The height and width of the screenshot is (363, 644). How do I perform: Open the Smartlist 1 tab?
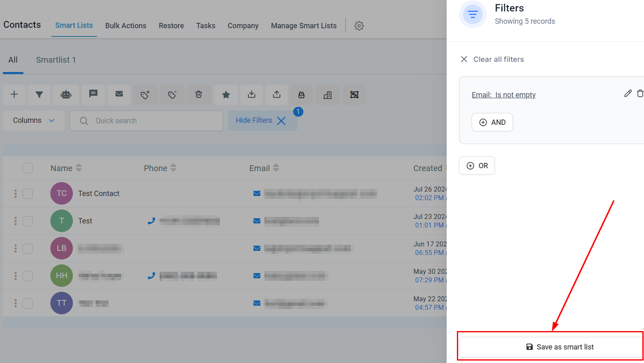pyautogui.click(x=56, y=60)
